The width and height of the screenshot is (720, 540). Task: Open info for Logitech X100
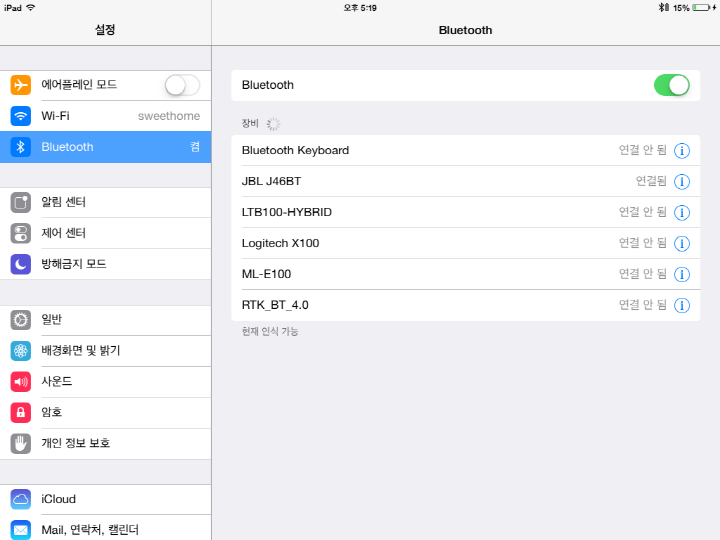(x=682, y=243)
